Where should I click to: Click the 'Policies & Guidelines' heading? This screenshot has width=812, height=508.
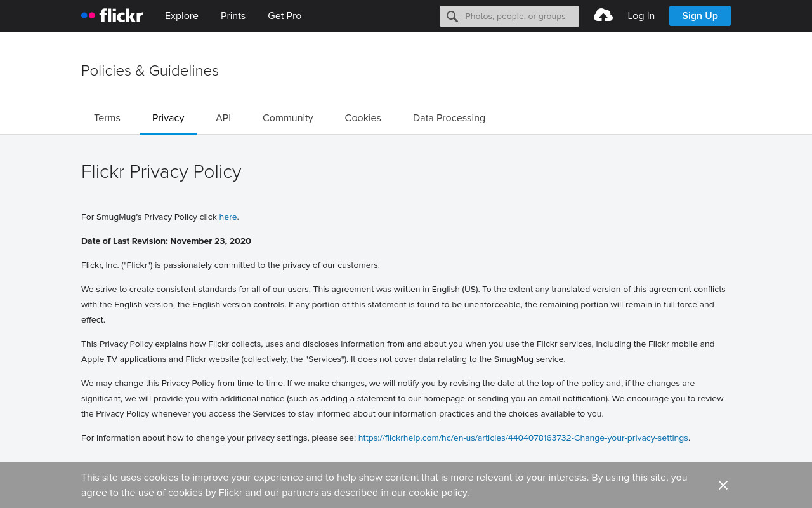(x=150, y=70)
